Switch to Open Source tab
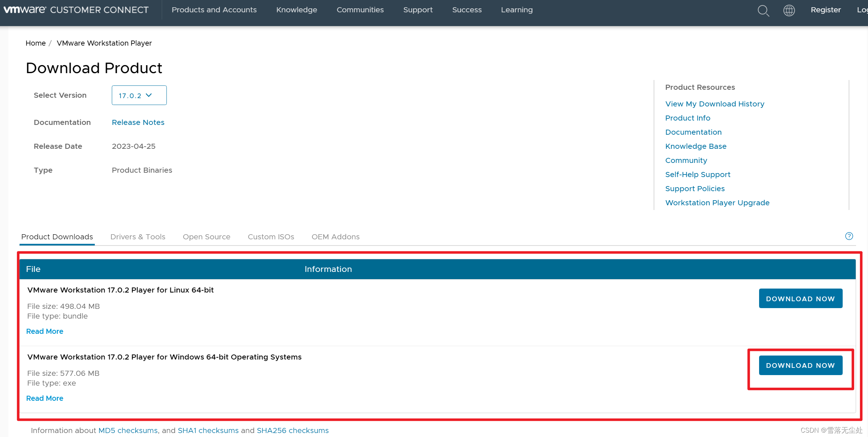The image size is (868, 437). click(206, 237)
